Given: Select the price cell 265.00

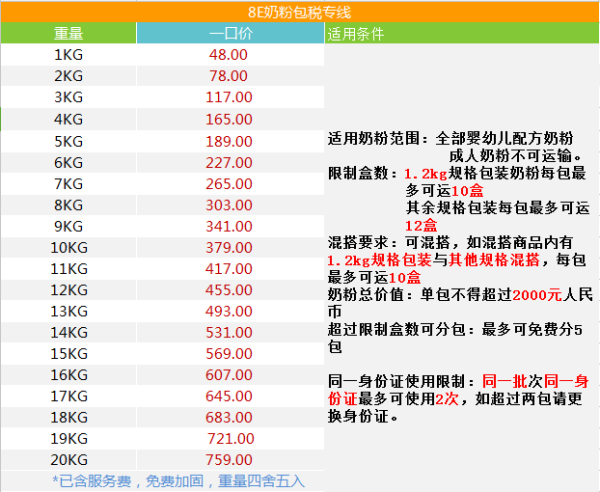Looking at the screenshot, I should click(x=230, y=184).
